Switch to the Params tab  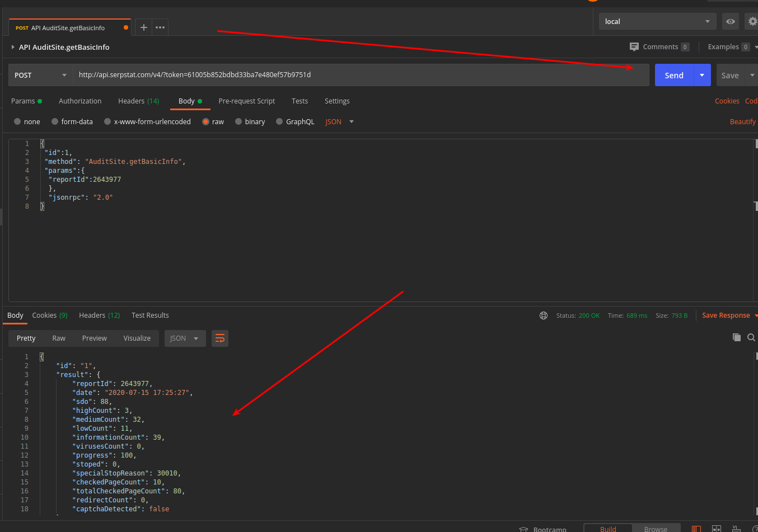click(26, 101)
